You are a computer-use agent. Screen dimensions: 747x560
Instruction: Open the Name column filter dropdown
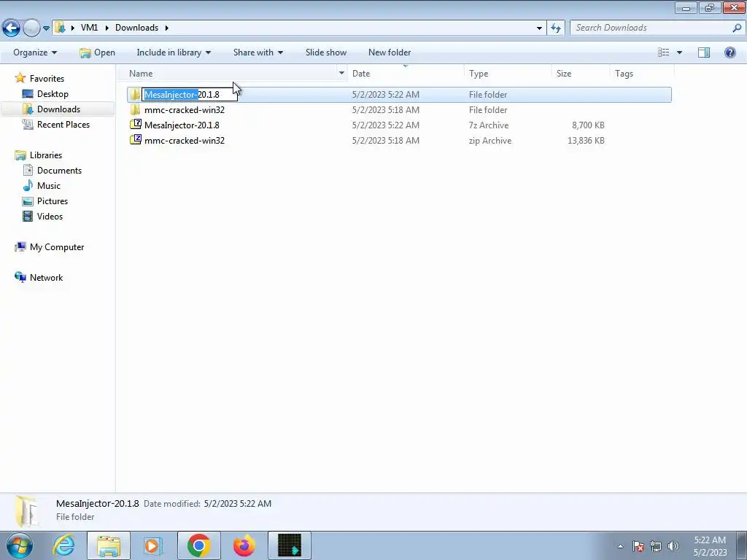coord(341,74)
